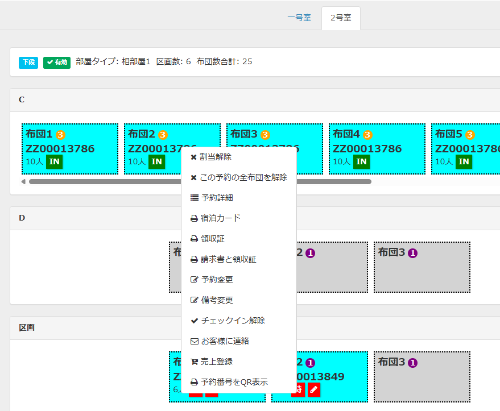Screen dimensions: 500x411
Task: Click the section C header
Action: [x=255, y=100]
